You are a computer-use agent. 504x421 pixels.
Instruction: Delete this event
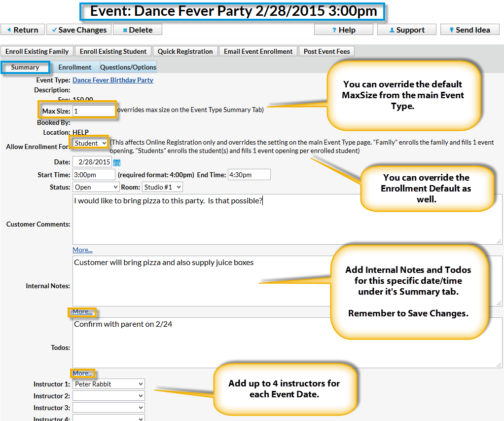[x=138, y=30]
